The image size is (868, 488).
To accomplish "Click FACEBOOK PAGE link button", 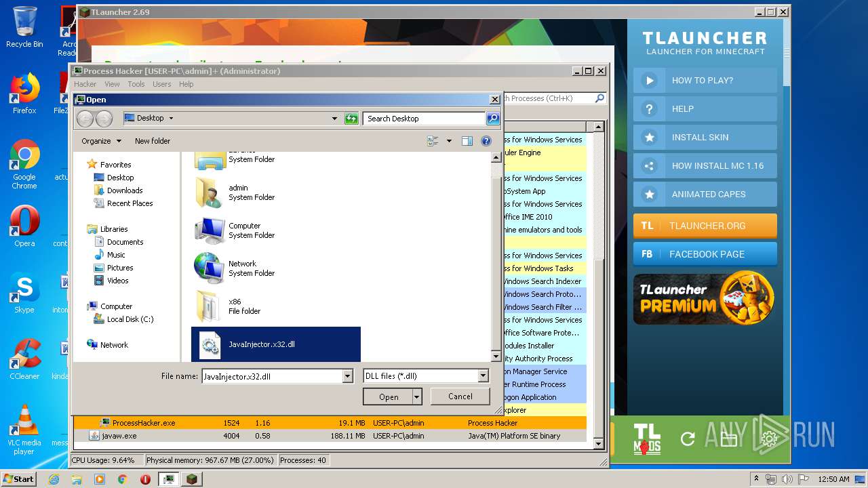I will (x=705, y=254).
